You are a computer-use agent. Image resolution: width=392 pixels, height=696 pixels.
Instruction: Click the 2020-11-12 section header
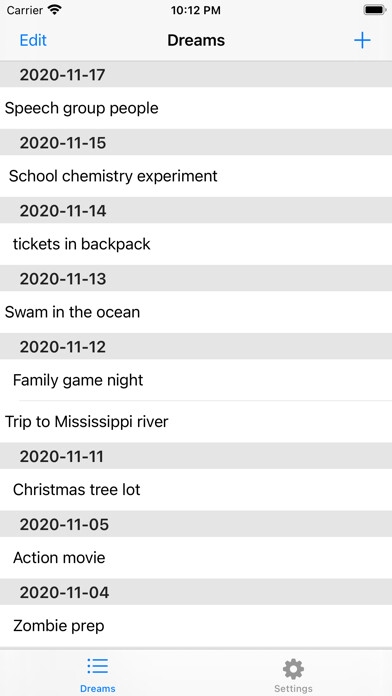pos(196,346)
